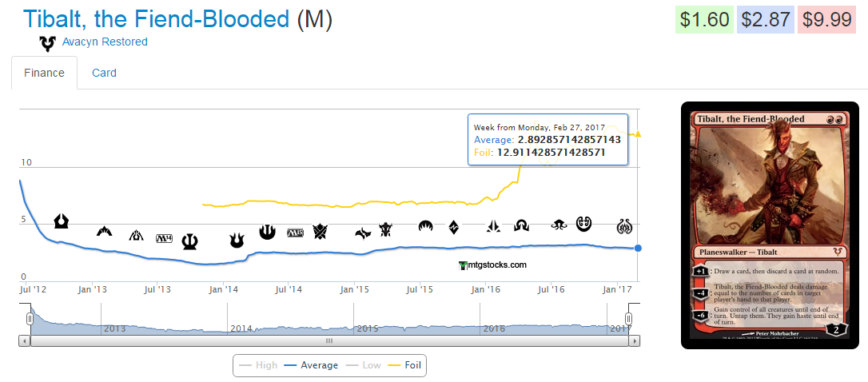Click the Jan '14 x-axis label

(x=224, y=289)
